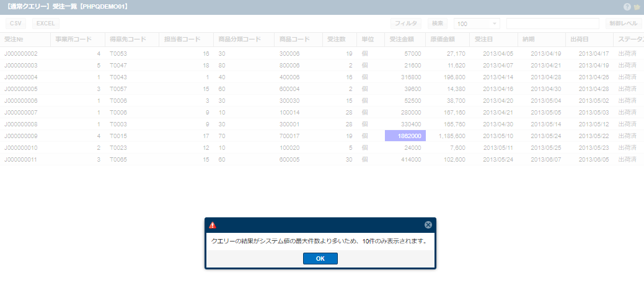Screen dimensions: 644x283
Task: Sort by the 商品コード column header
Action: pos(298,40)
